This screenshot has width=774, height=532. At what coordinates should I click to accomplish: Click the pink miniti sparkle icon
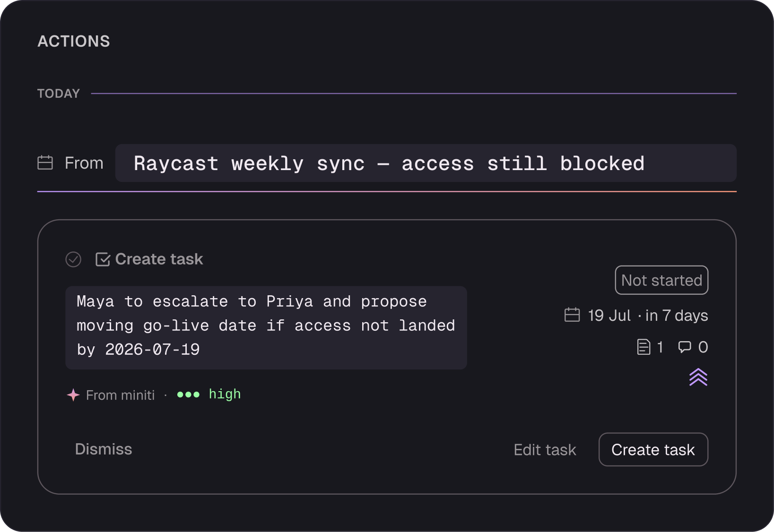73,395
